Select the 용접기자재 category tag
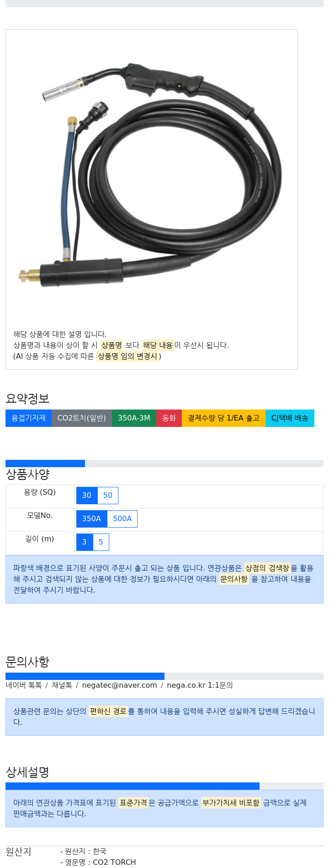Image resolution: width=329 pixels, height=868 pixels. 28,418
